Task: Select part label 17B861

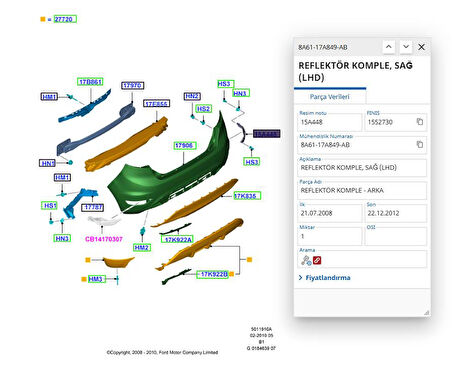Action: 90,82
